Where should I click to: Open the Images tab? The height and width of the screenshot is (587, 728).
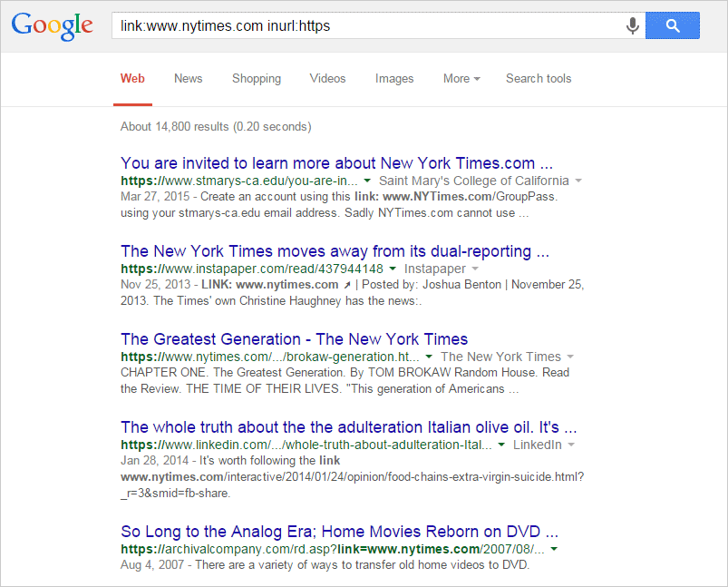(x=394, y=79)
